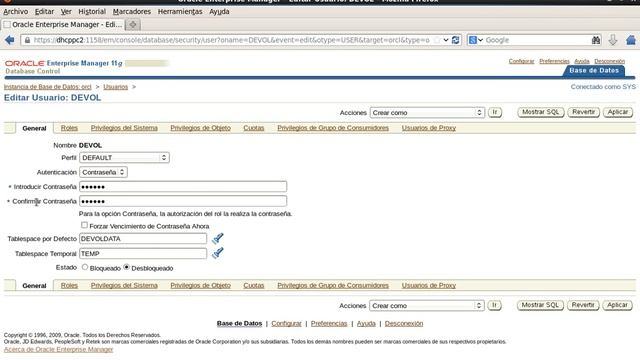The image size is (640, 360).
Task: Select the Oracle Enterprise Manager browser tab
Action: (63, 24)
